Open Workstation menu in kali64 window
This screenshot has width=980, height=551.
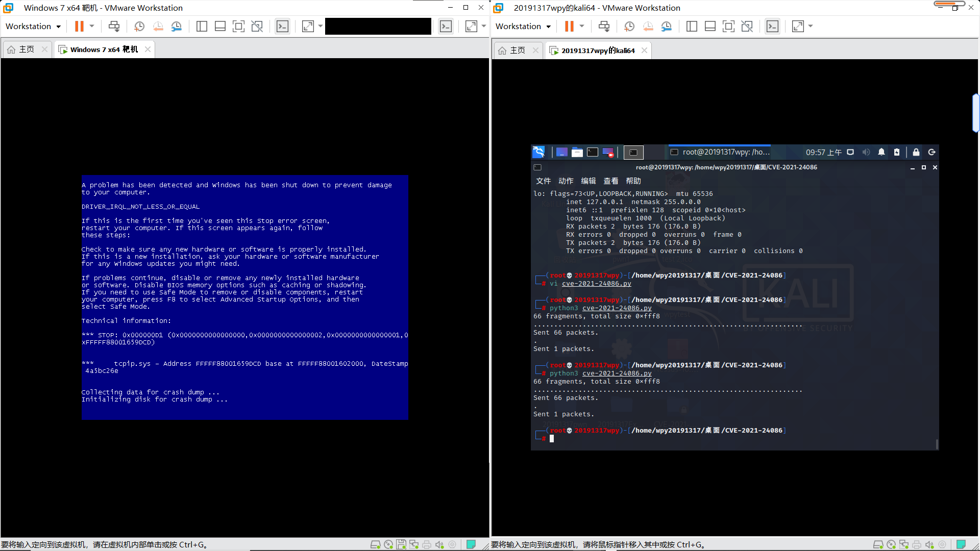click(523, 26)
